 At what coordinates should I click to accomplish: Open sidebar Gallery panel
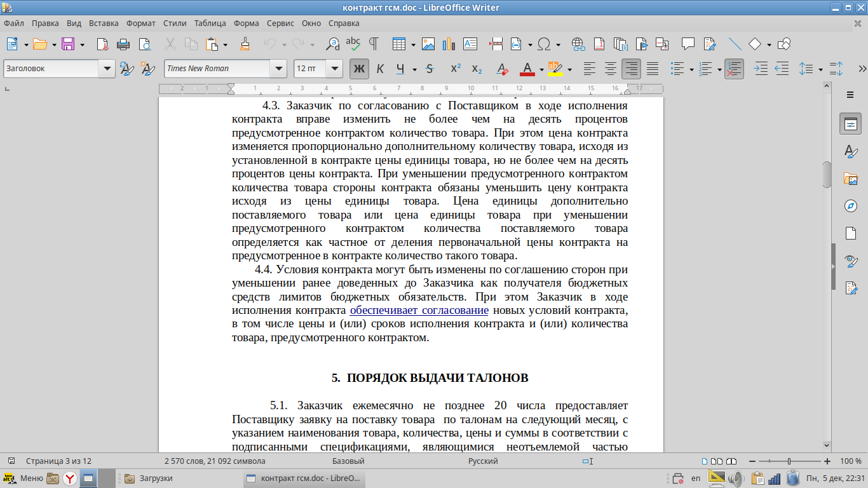pyautogui.click(x=850, y=179)
